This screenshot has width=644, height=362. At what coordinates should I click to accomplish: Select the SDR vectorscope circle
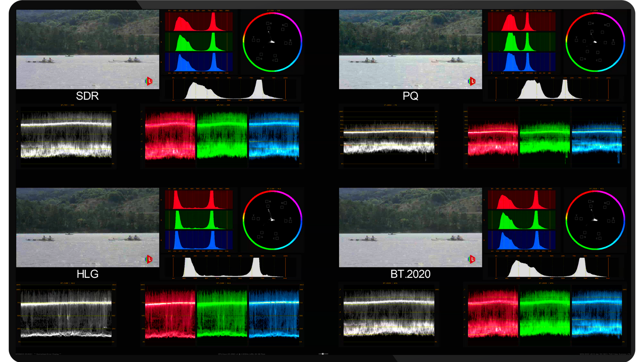(x=272, y=42)
